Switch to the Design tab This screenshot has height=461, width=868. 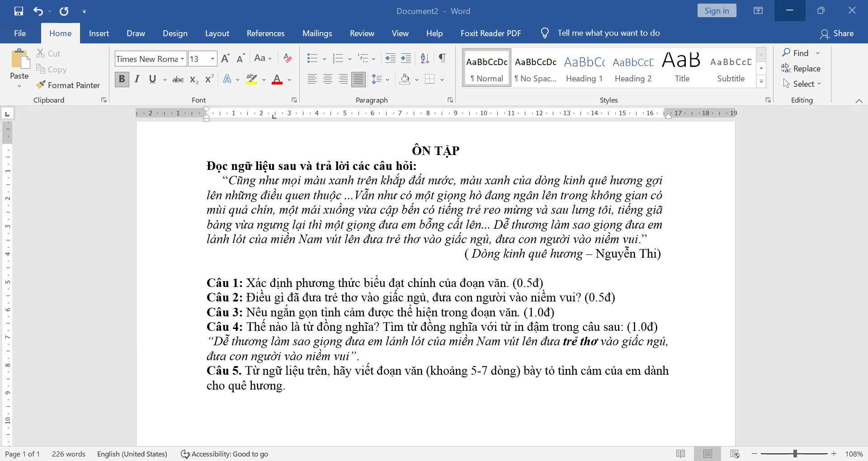[175, 33]
